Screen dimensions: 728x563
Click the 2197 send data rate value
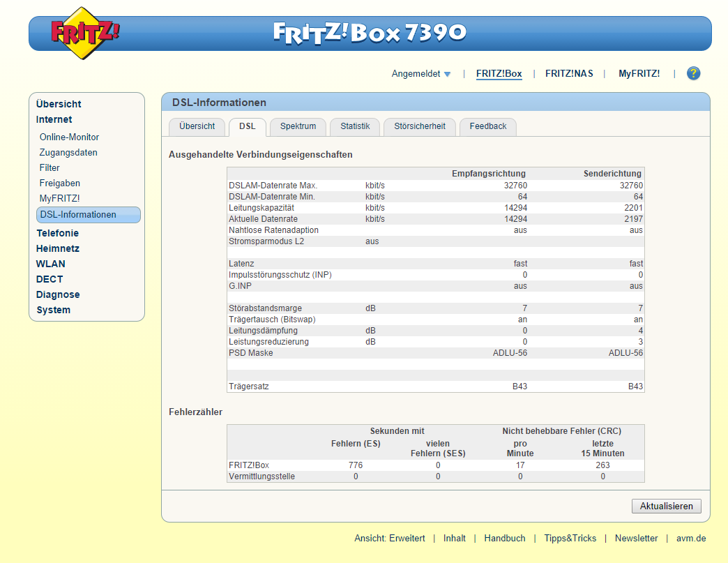point(633,219)
